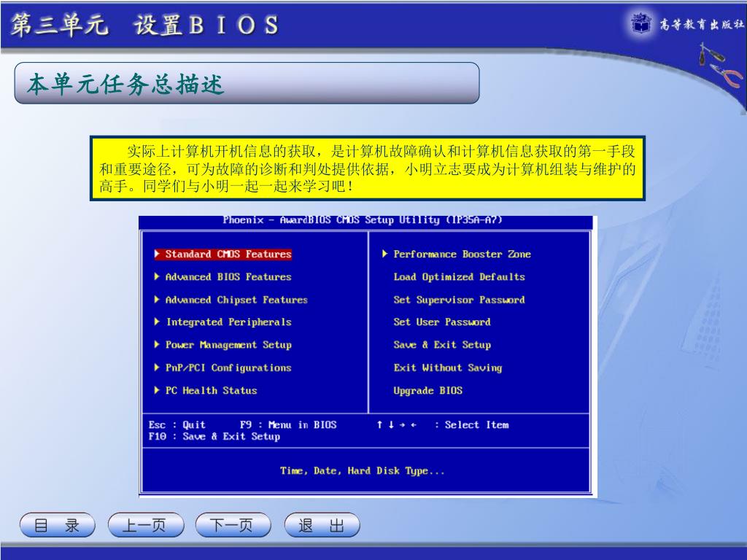Open PC Health Status entry
The height and width of the screenshot is (560, 747).
tap(211, 391)
